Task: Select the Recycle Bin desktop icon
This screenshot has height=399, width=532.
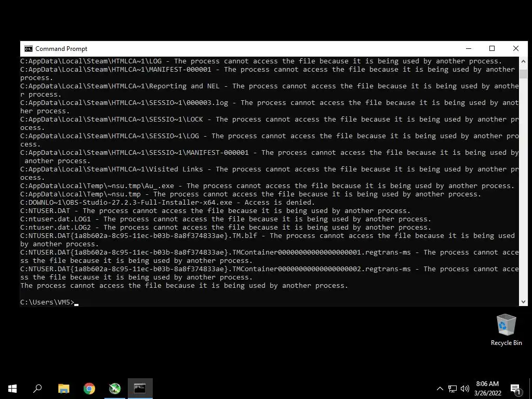Action: pos(506,330)
